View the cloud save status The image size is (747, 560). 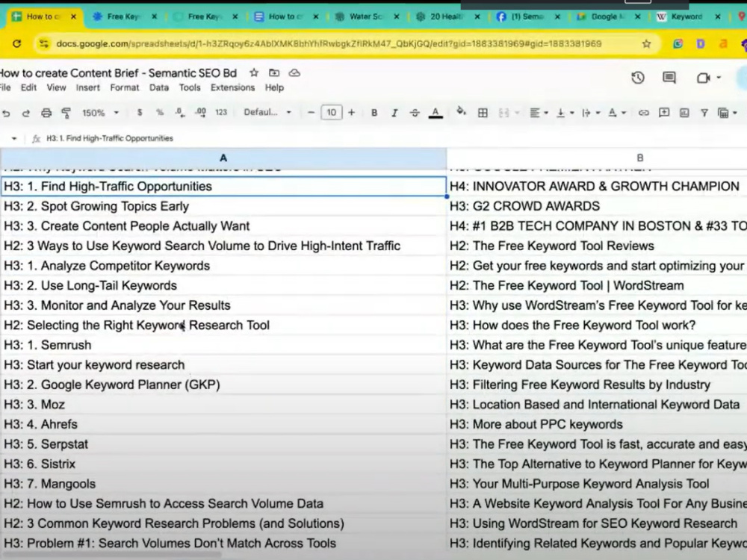coord(294,73)
